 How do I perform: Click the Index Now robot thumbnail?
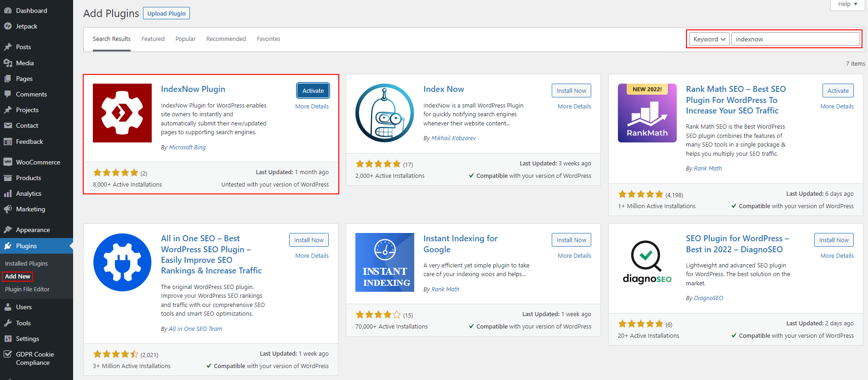[385, 113]
